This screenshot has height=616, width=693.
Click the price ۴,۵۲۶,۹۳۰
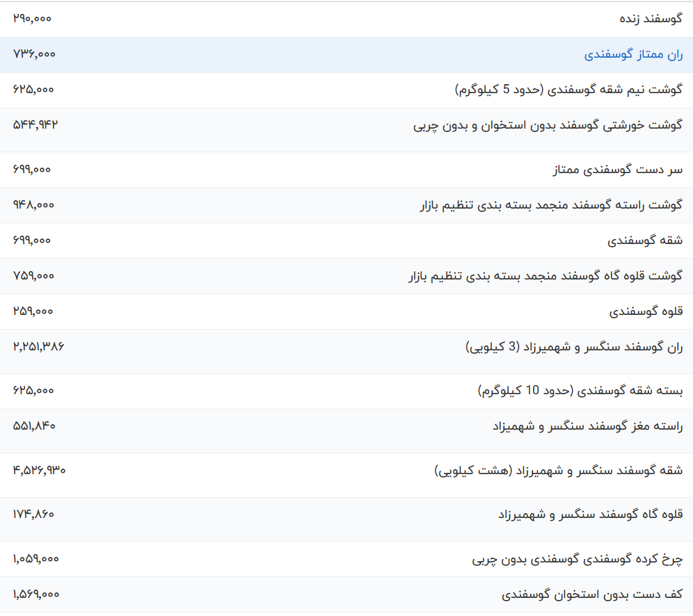40,470
